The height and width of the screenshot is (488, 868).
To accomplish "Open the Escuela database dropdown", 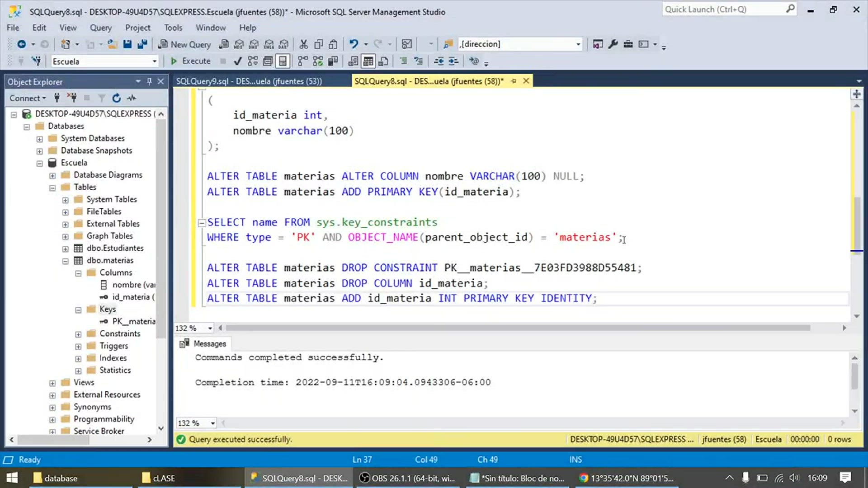I will [154, 61].
